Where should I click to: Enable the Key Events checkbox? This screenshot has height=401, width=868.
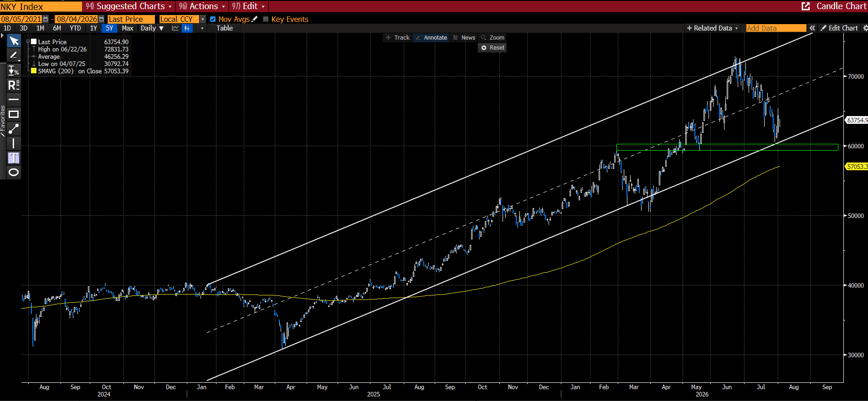pos(266,19)
